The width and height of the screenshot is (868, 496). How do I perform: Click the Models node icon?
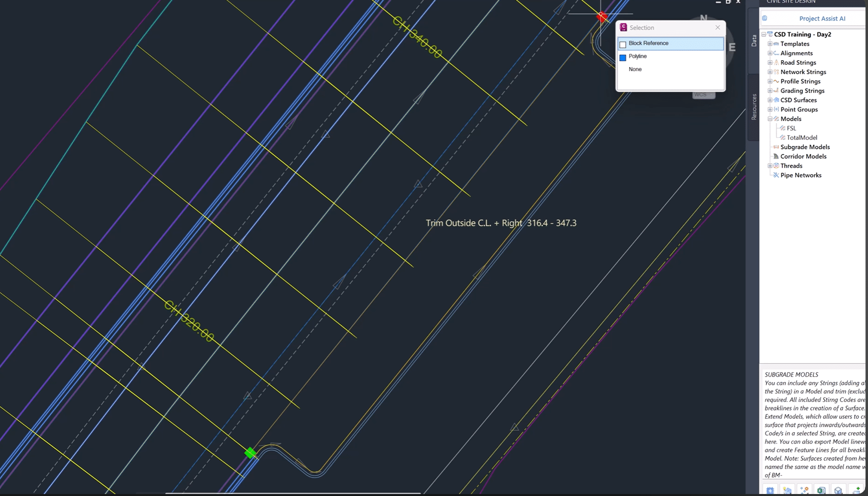pyautogui.click(x=776, y=119)
